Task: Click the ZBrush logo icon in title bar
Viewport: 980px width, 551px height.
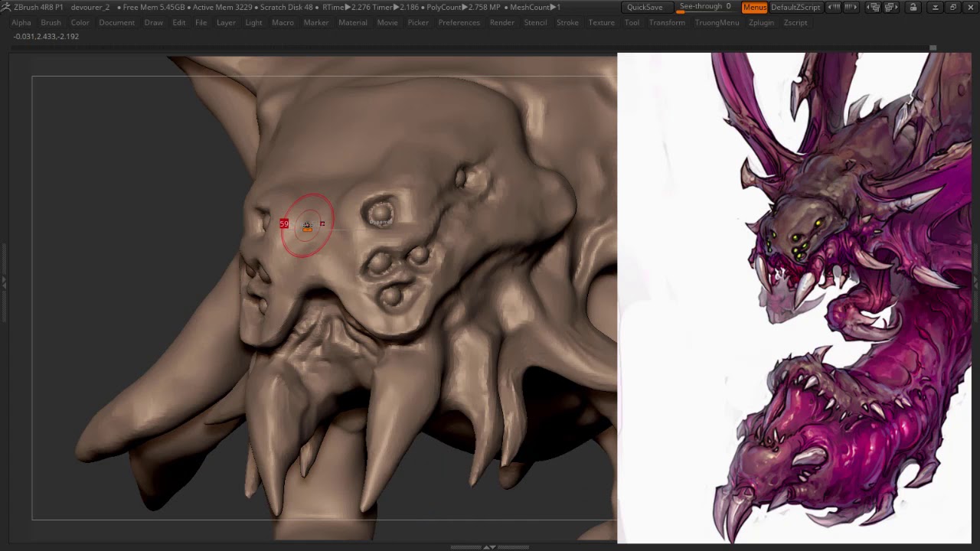Action: 6,7
